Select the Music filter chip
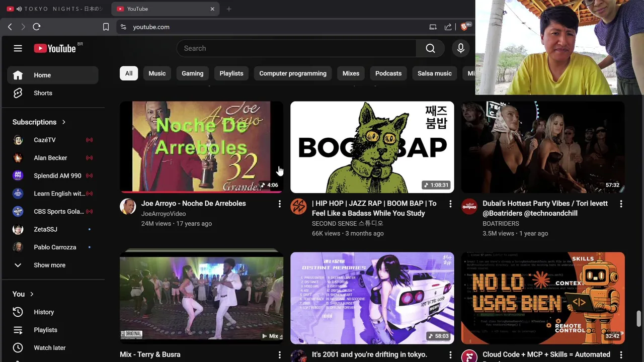 pos(157,73)
